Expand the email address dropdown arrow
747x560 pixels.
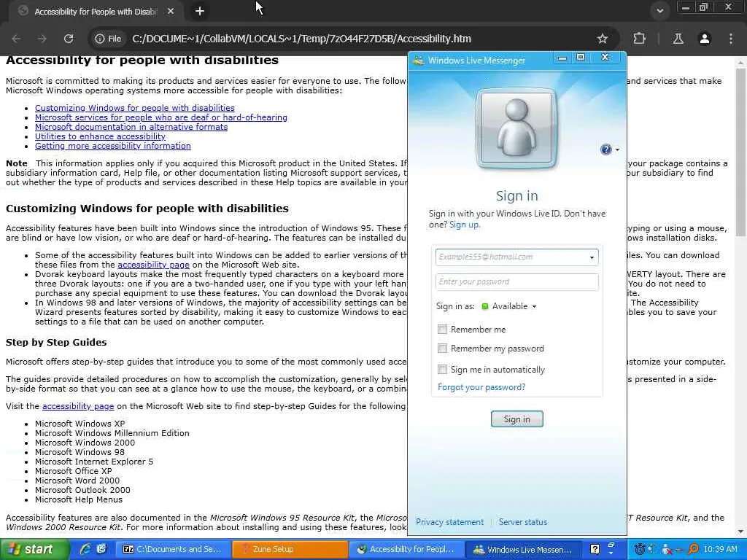(x=592, y=257)
